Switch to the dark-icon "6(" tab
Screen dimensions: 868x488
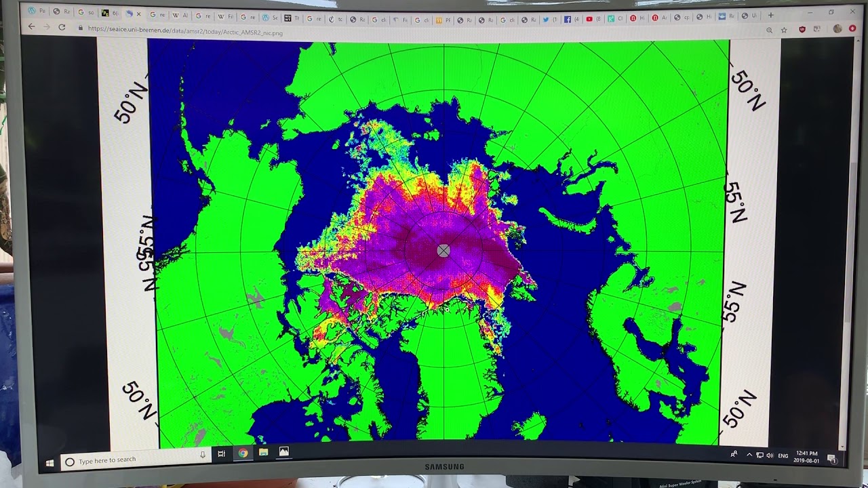pyautogui.click(x=110, y=13)
